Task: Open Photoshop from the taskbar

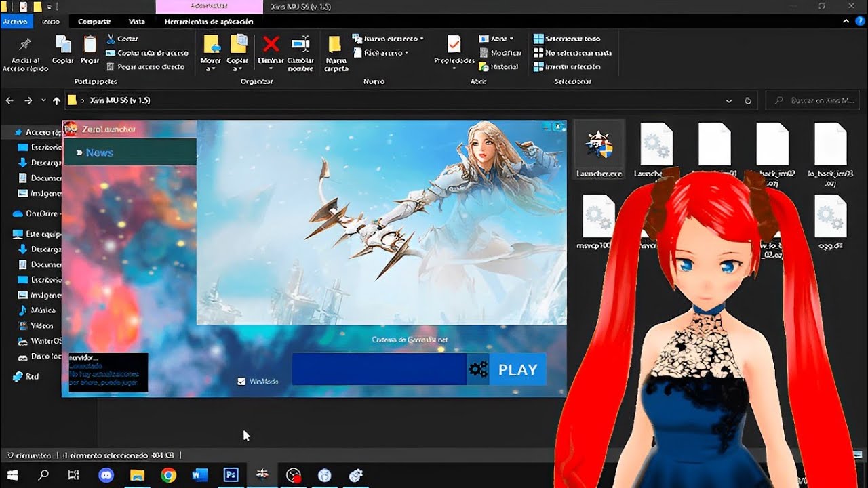Action: pos(231,475)
